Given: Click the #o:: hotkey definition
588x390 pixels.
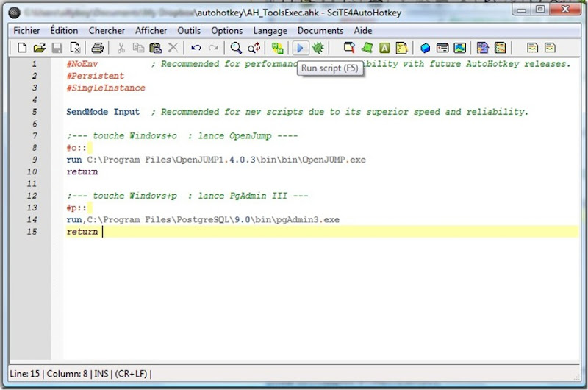Looking at the screenshot, I should tap(76, 148).
